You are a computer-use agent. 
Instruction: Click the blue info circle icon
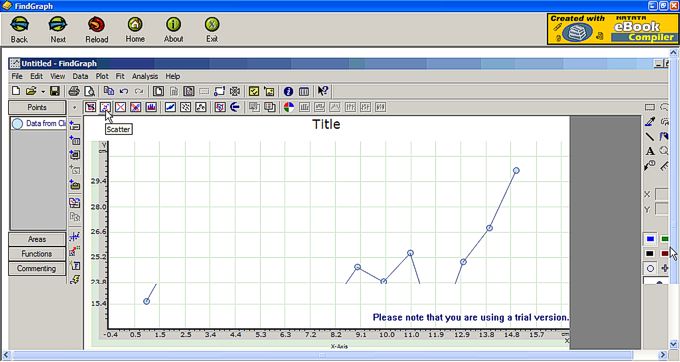[x=288, y=91]
